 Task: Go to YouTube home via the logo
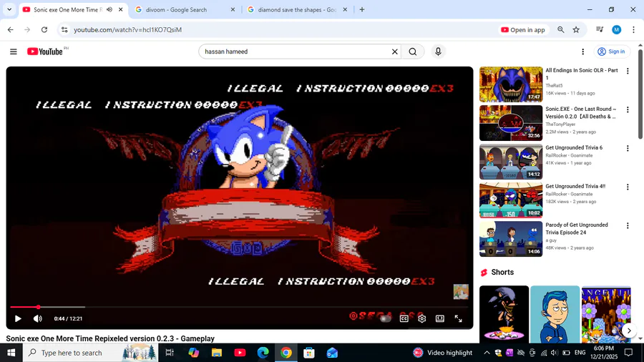(x=45, y=52)
